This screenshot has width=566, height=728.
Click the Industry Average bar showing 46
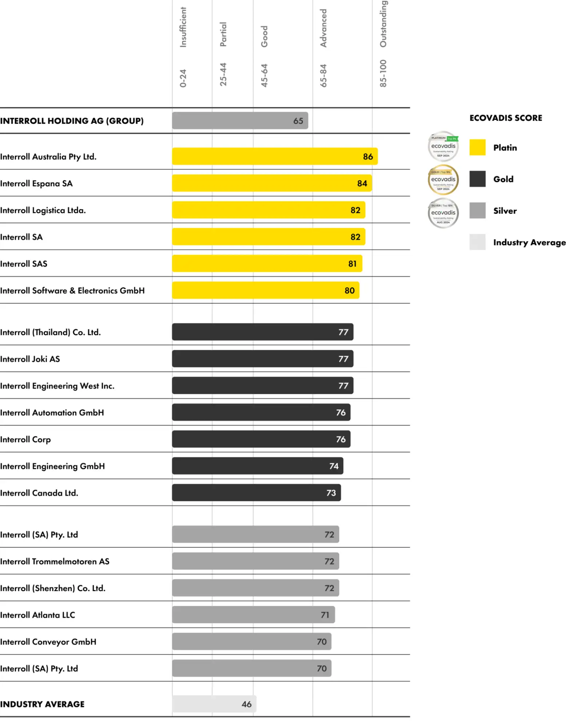click(x=214, y=704)
